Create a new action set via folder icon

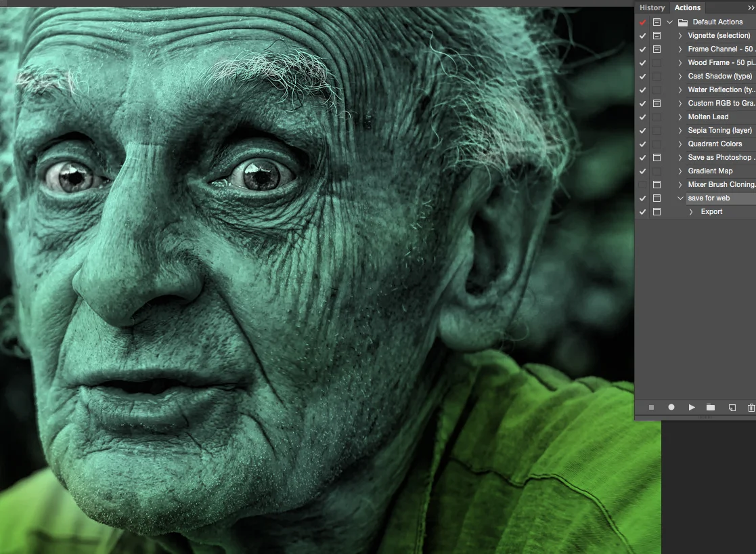711,407
